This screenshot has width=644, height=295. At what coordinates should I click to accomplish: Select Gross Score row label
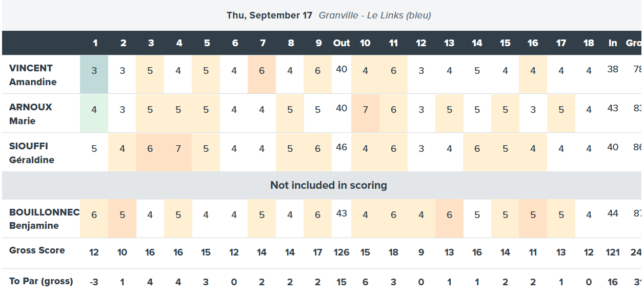(x=37, y=250)
